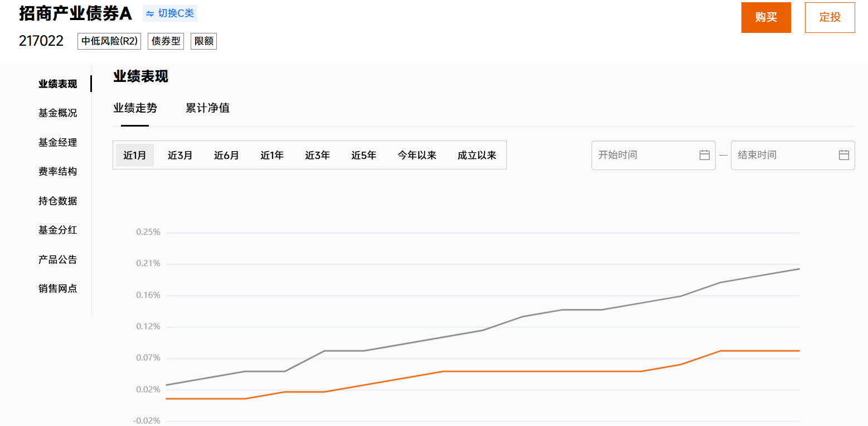The image size is (868, 426).
Task: Go to 业绩表现 in the sidebar
Action: click(x=57, y=84)
